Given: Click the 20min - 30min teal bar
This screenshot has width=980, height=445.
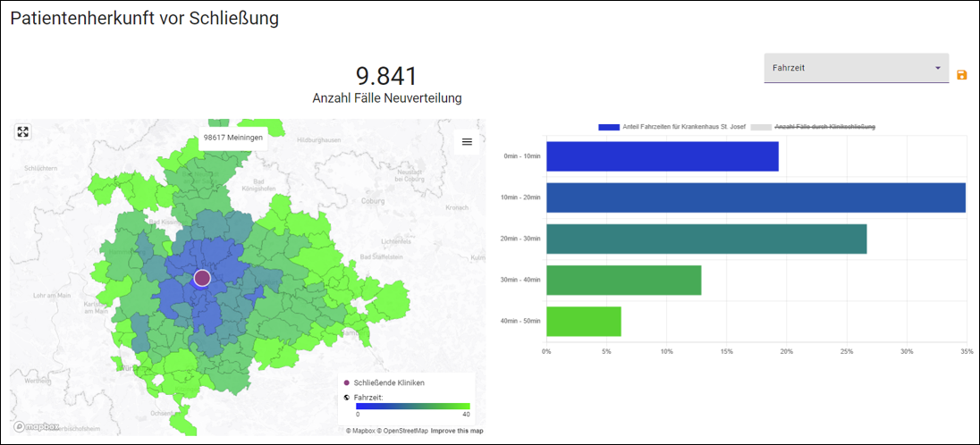Looking at the screenshot, I should 706,239.
